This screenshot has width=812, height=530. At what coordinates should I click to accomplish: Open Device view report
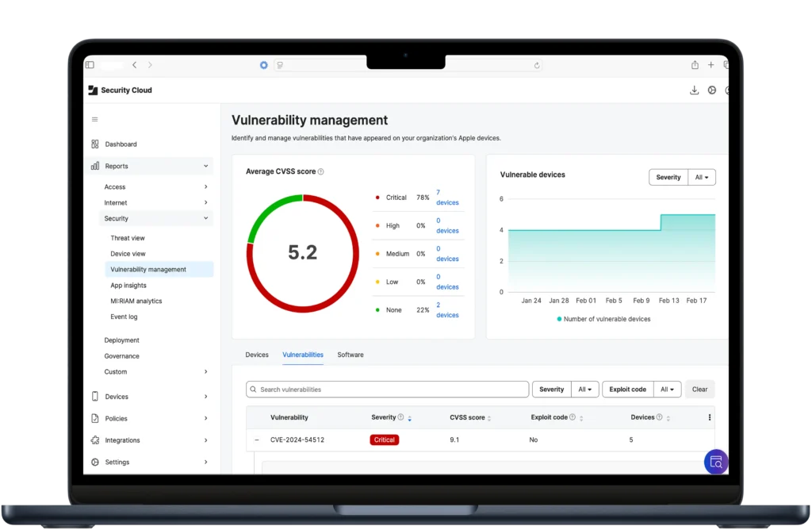[128, 254]
